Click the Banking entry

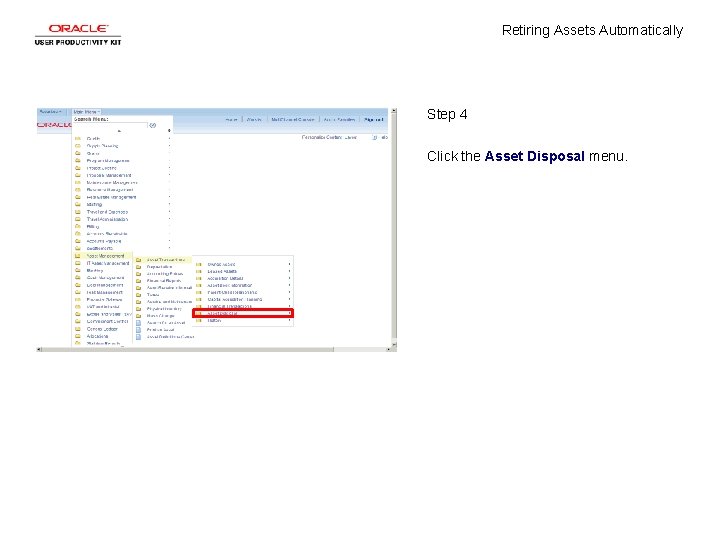pyautogui.click(x=95, y=270)
